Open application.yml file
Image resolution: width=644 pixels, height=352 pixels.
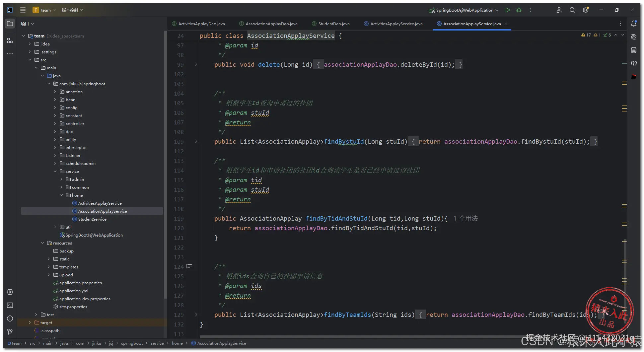[x=74, y=291]
